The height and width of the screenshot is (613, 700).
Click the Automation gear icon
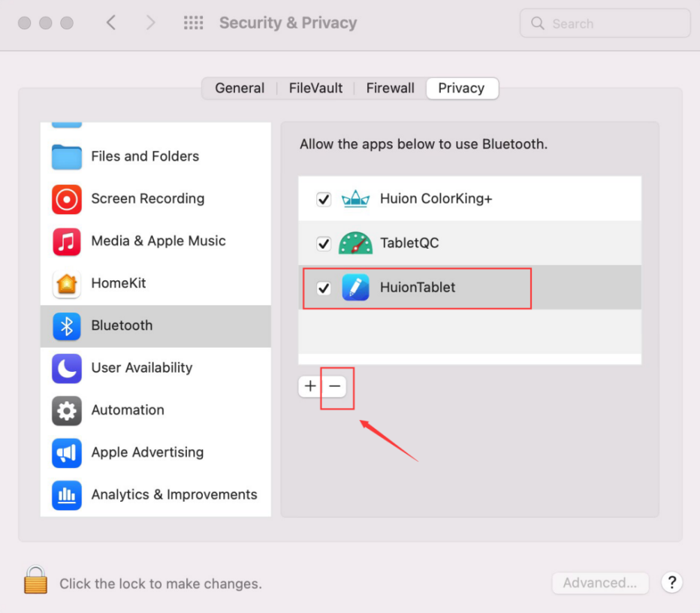click(67, 411)
